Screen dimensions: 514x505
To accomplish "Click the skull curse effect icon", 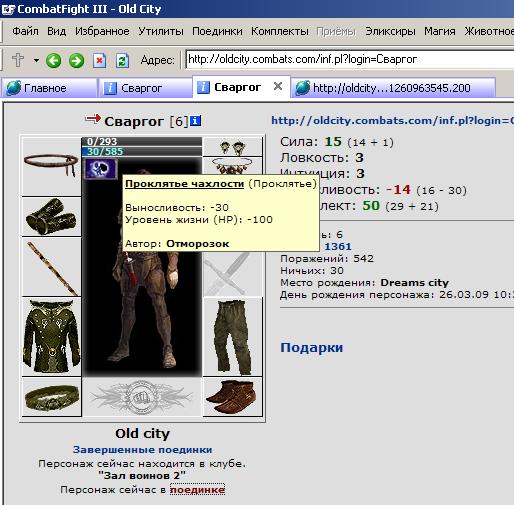I will coord(100,169).
